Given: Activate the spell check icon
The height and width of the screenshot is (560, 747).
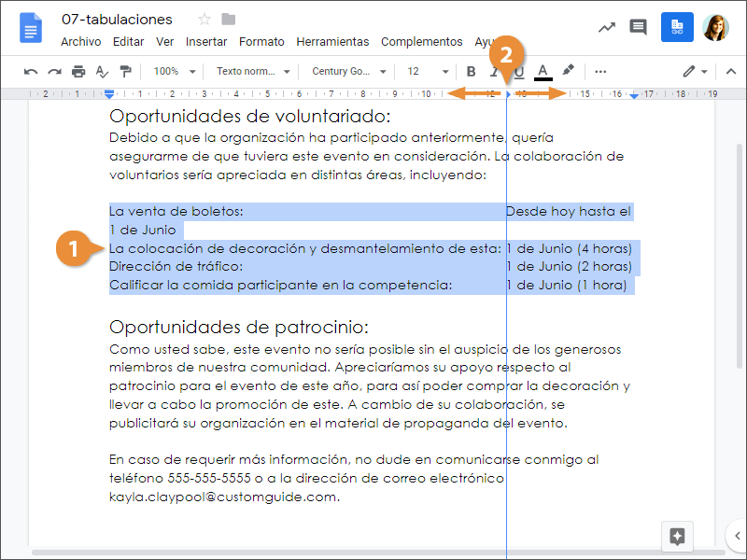Looking at the screenshot, I should point(102,71).
